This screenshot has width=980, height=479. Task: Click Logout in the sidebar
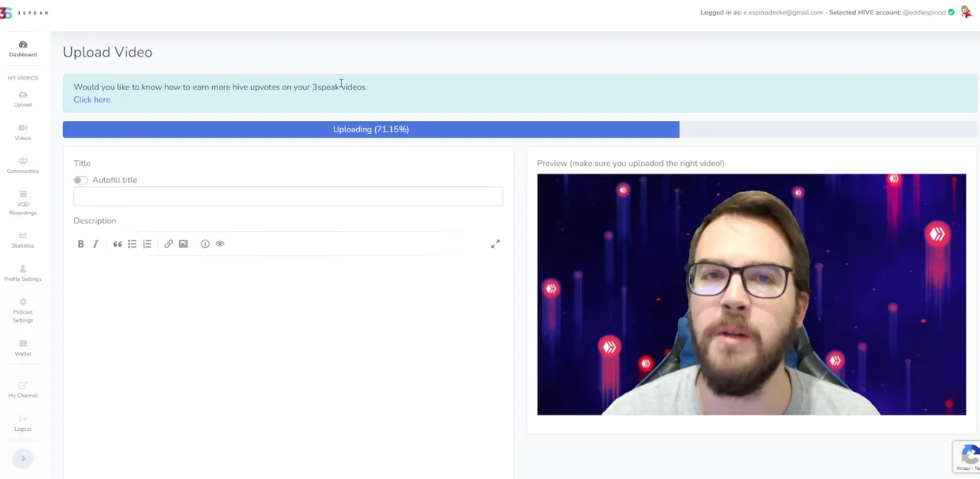(23, 423)
